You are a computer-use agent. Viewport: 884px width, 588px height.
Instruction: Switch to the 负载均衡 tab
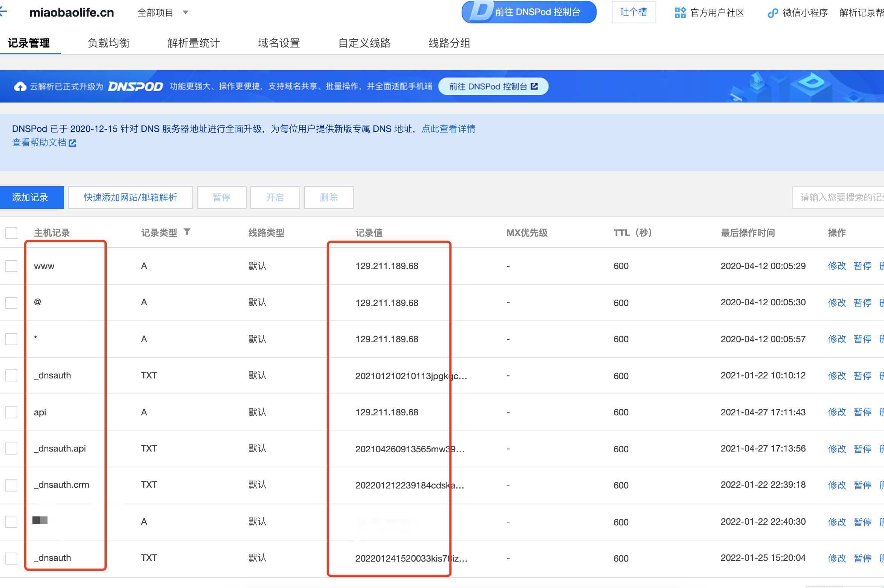click(x=109, y=43)
